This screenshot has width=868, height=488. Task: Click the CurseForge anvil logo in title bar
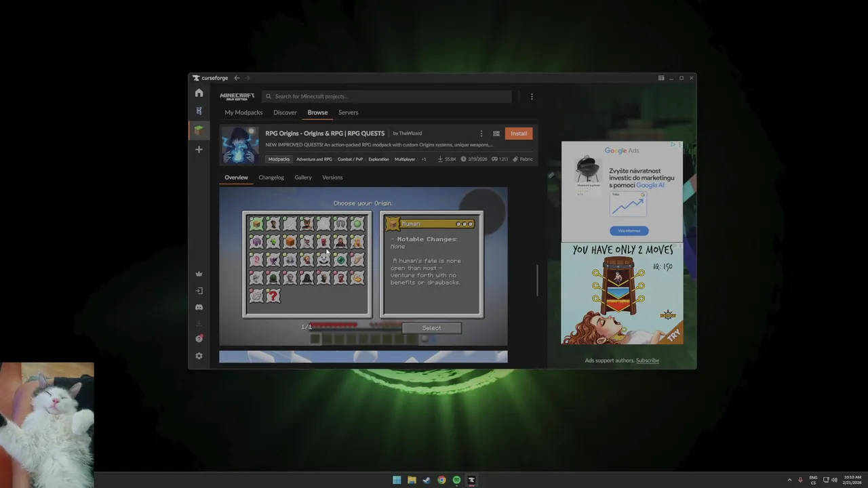click(196, 78)
